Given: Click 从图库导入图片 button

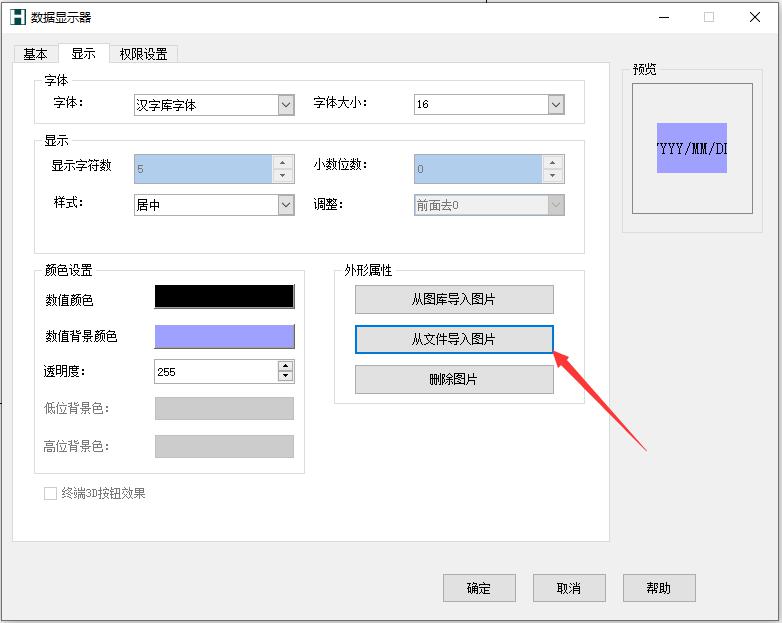Looking at the screenshot, I should [454, 299].
